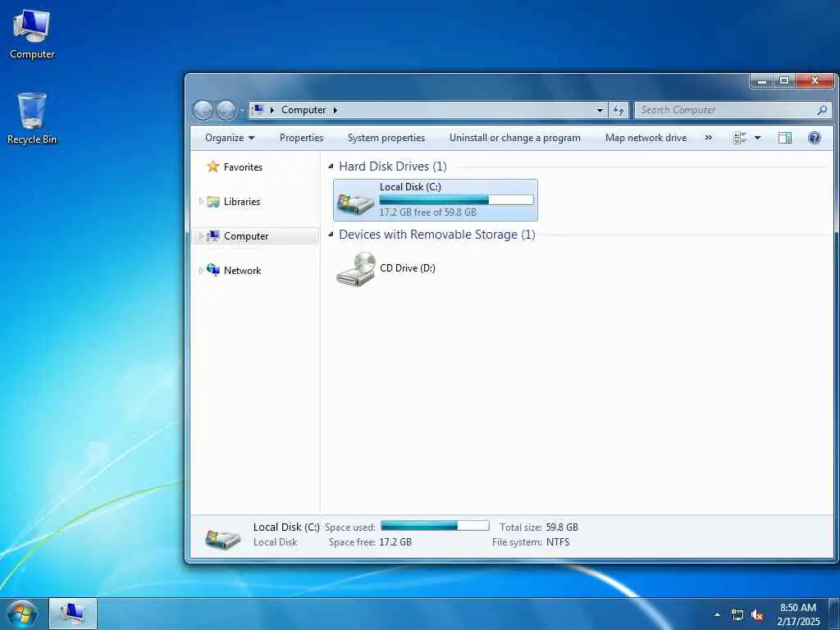Show additional toolbar commands chevron

coord(708,138)
